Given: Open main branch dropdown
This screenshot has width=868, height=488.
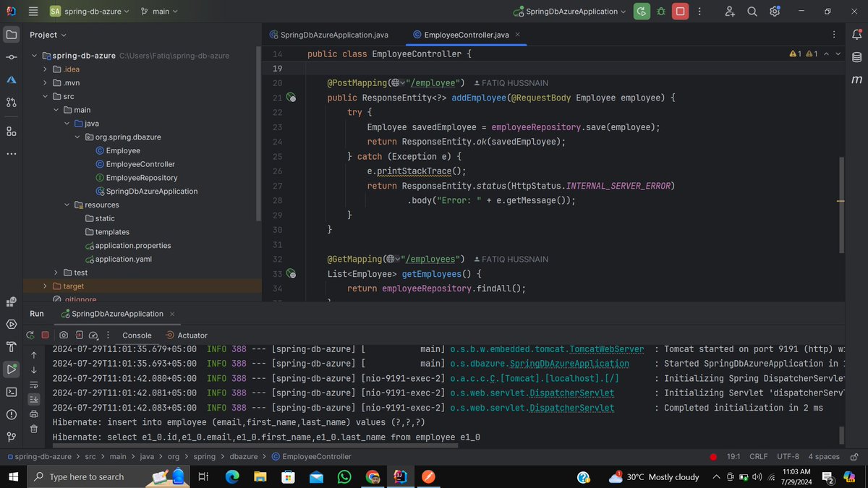Looking at the screenshot, I should click(x=160, y=12).
